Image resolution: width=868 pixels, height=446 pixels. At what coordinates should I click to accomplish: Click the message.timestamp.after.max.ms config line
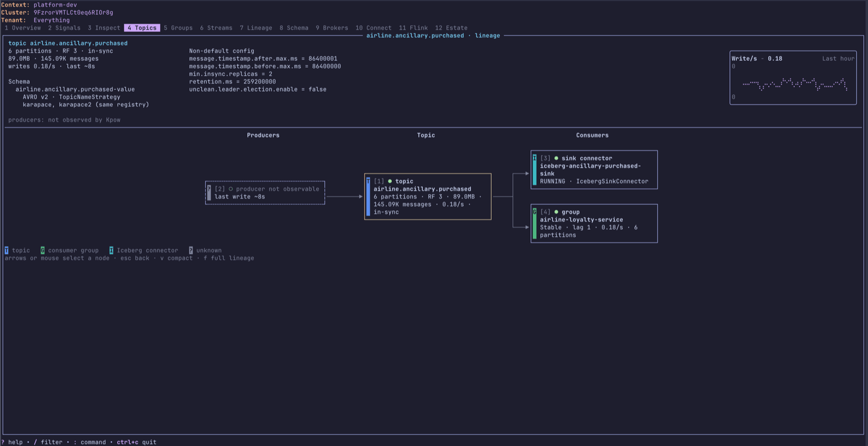tap(263, 59)
